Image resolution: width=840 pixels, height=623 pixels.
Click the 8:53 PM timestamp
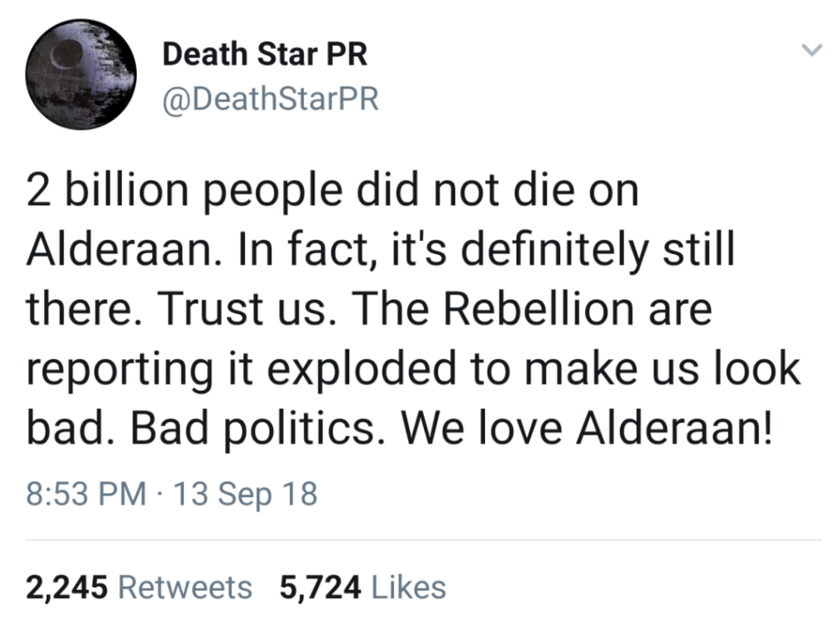click(x=86, y=493)
